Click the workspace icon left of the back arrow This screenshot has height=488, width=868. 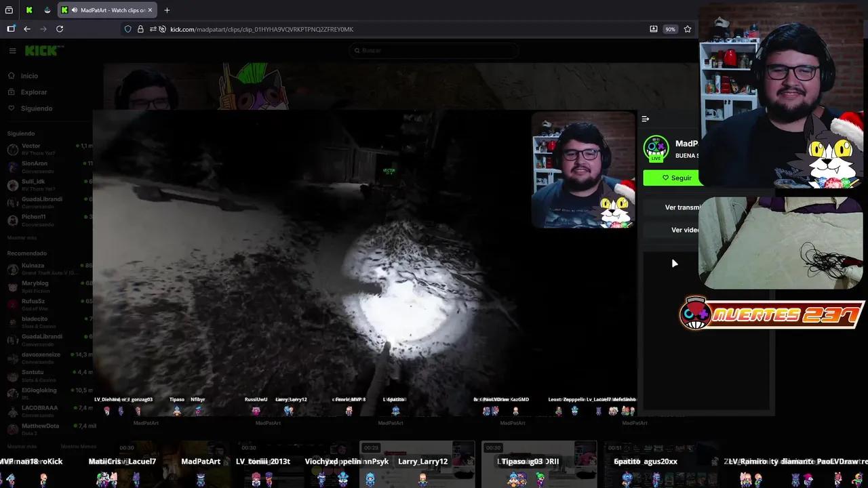[x=11, y=29]
